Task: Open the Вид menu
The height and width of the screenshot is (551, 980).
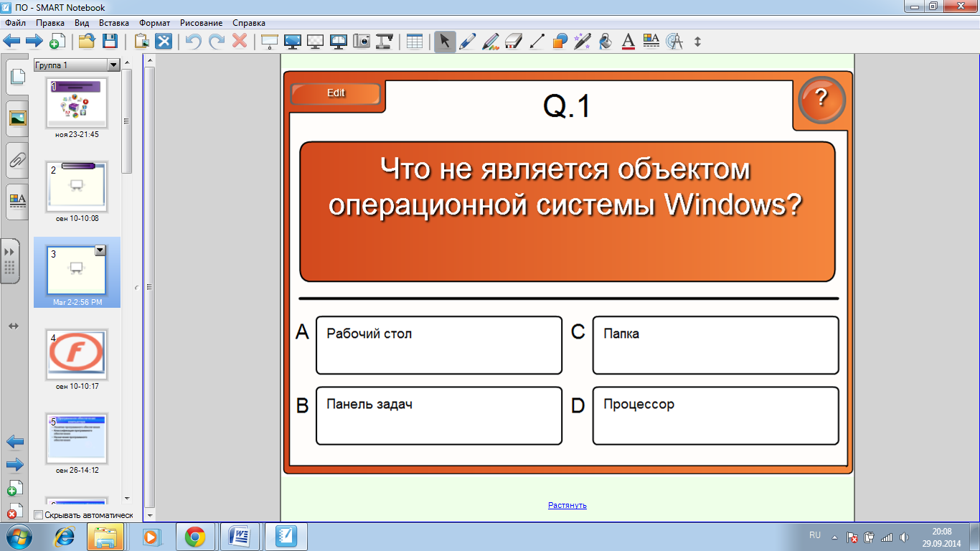Action: (81, 23)
